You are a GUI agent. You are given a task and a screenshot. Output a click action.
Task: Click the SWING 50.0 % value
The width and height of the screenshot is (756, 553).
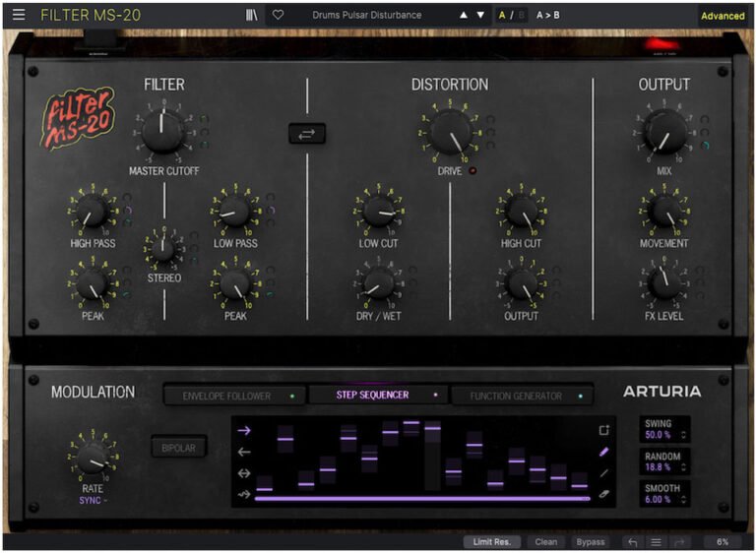click(658, 435)
